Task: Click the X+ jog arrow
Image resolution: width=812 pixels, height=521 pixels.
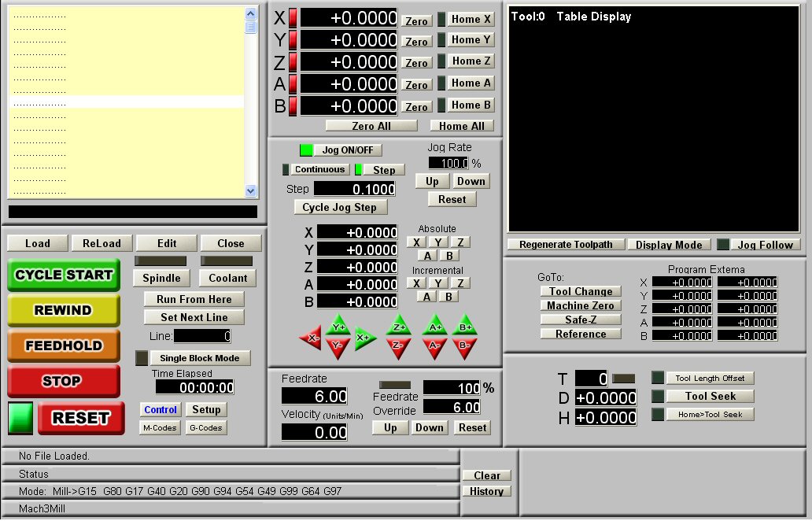Action: tap(364, 338)
